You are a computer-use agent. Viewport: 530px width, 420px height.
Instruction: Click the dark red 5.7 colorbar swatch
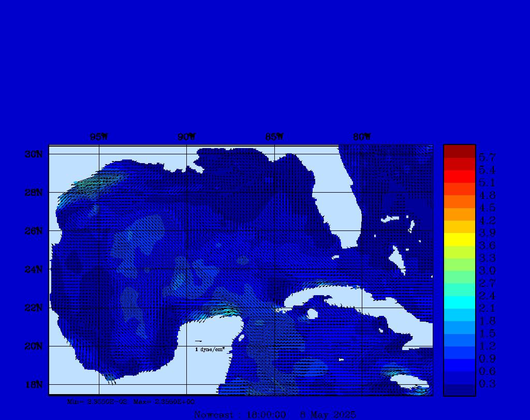(x=459, y=151)
